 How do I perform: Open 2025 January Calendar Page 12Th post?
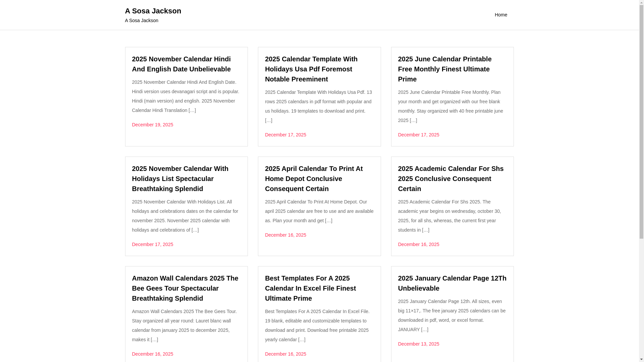pos(452,283)
